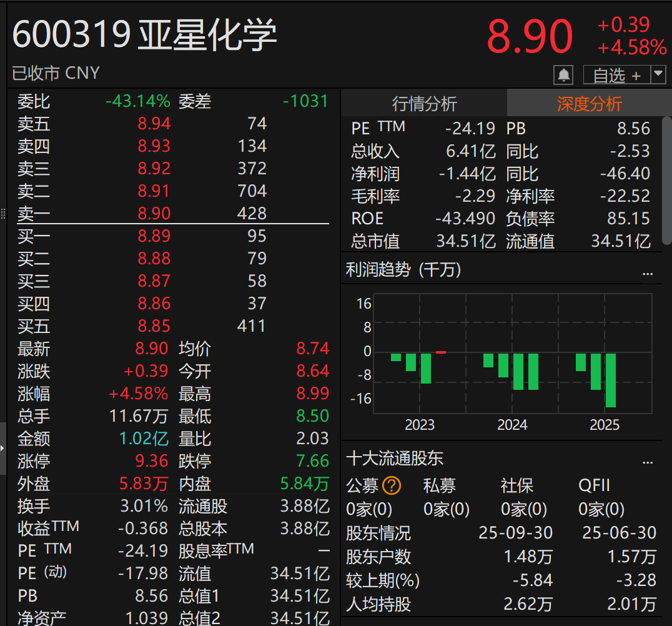Click the 25-09-30 report date column
Viewport: 672px width, 626px height.
click(x=516, y=532)
